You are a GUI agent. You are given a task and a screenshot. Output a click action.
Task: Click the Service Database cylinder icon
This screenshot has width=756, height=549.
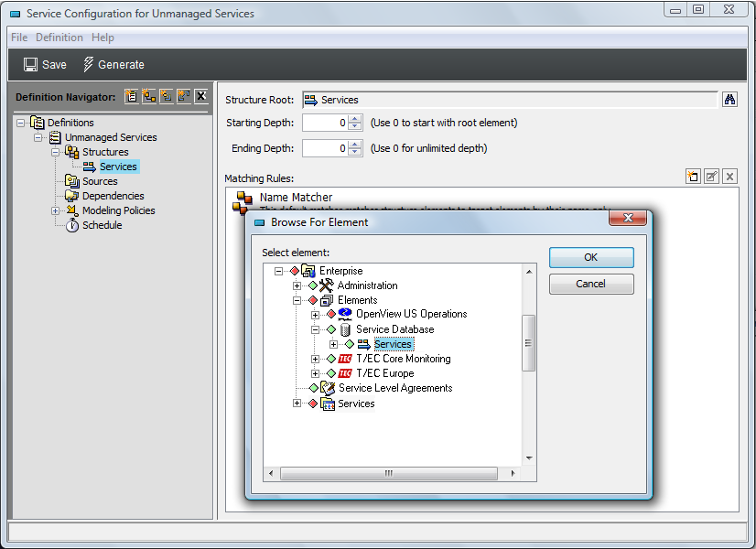pos(345,329)
